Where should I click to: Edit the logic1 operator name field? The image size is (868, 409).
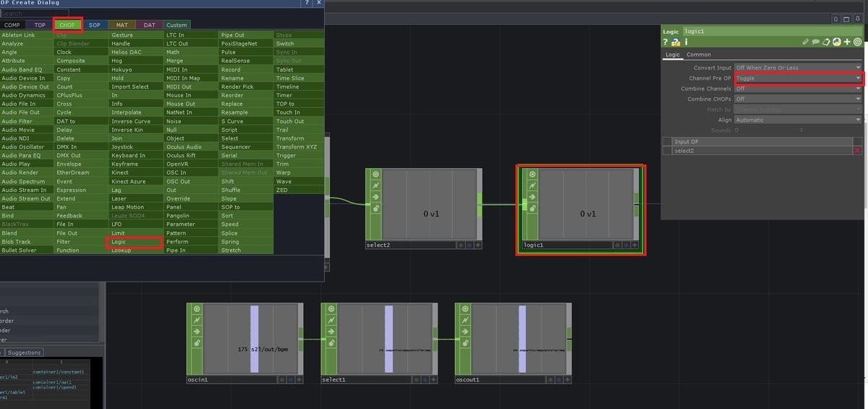[773, 31]
